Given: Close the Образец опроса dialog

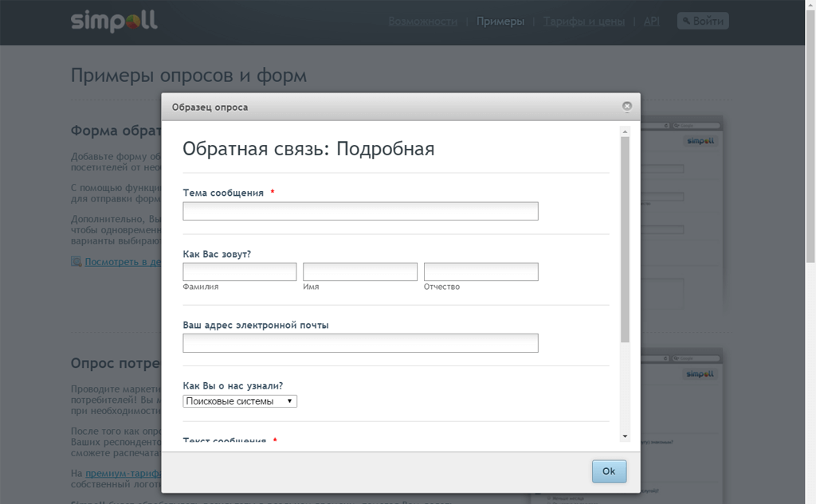Looking at the screenshot, I should click(x=627, y=107).
